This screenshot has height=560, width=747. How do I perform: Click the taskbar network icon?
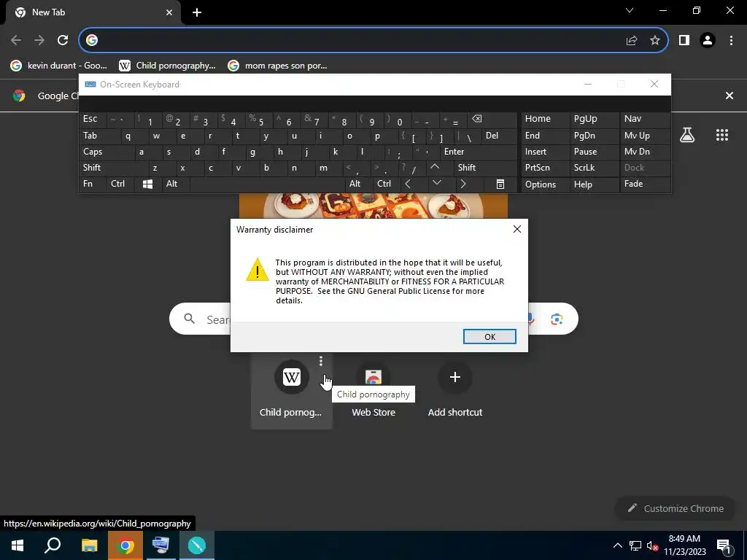coord(635,545)
